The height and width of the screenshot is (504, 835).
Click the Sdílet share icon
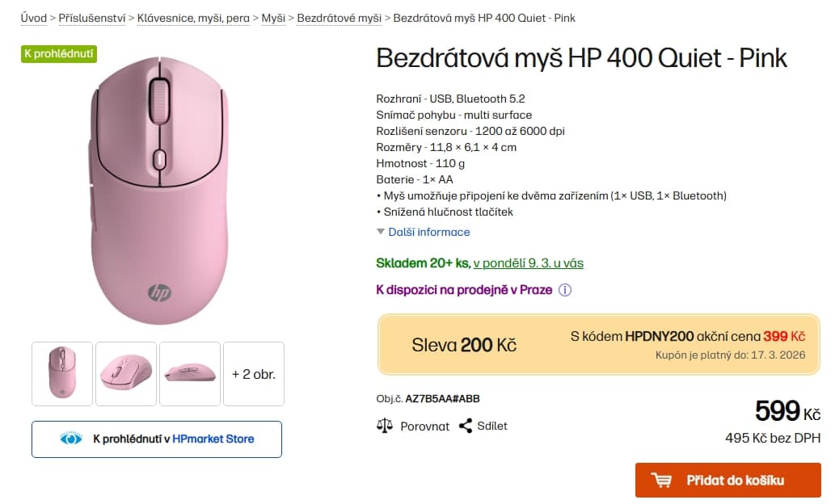click(x=465, y=426)
